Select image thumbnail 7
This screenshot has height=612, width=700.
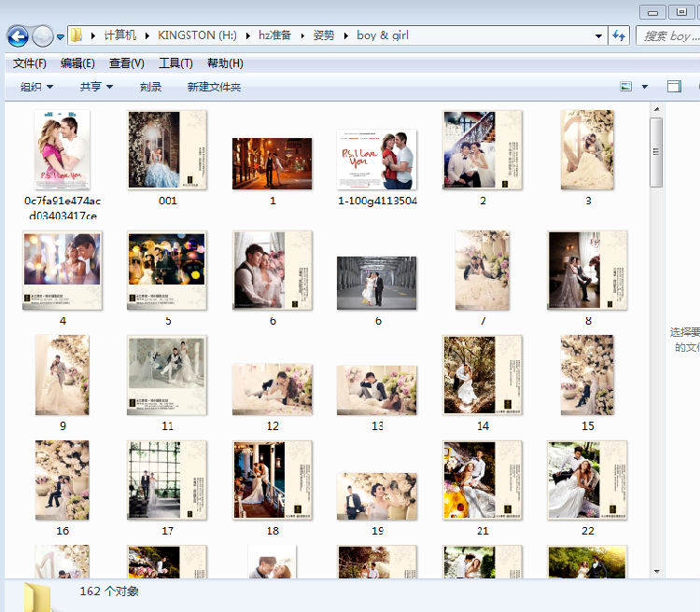coord(483,271)
